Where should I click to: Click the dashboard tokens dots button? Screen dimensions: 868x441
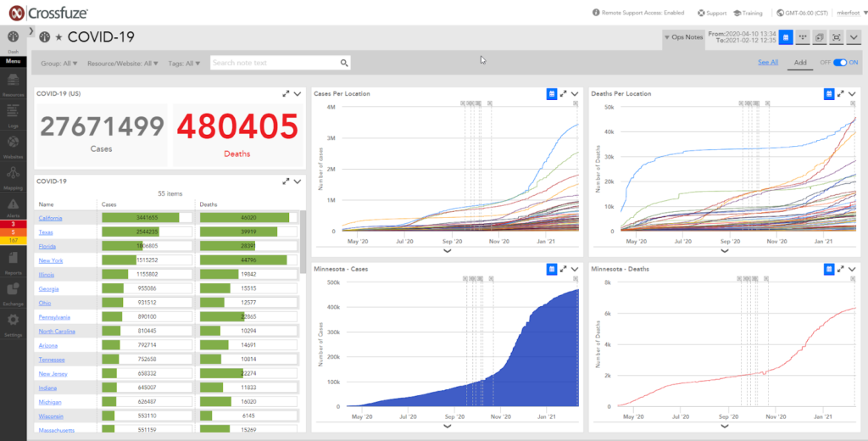tap(803, 37)
